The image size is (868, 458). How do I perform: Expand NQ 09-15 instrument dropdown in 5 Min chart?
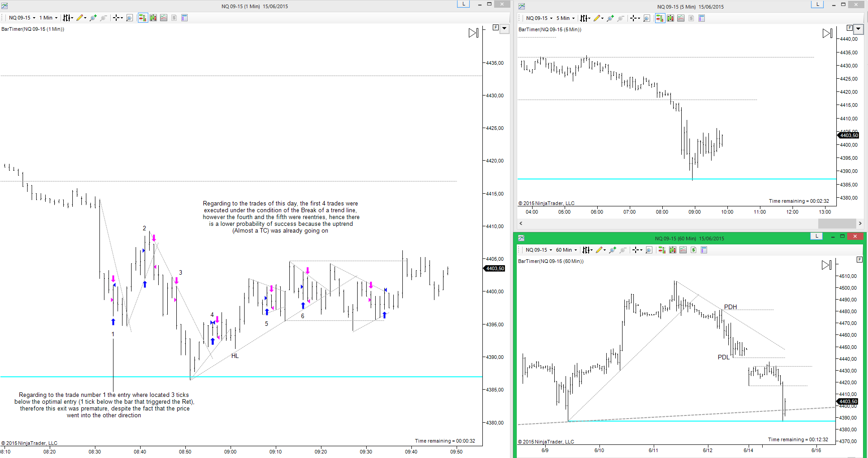pos(539,18)
